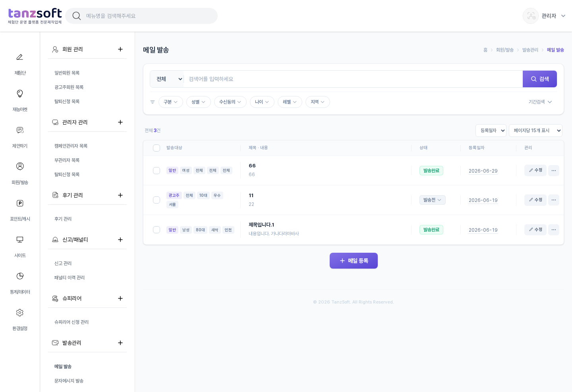Open the 구분 filter dropdown

[x=171, y=102]
